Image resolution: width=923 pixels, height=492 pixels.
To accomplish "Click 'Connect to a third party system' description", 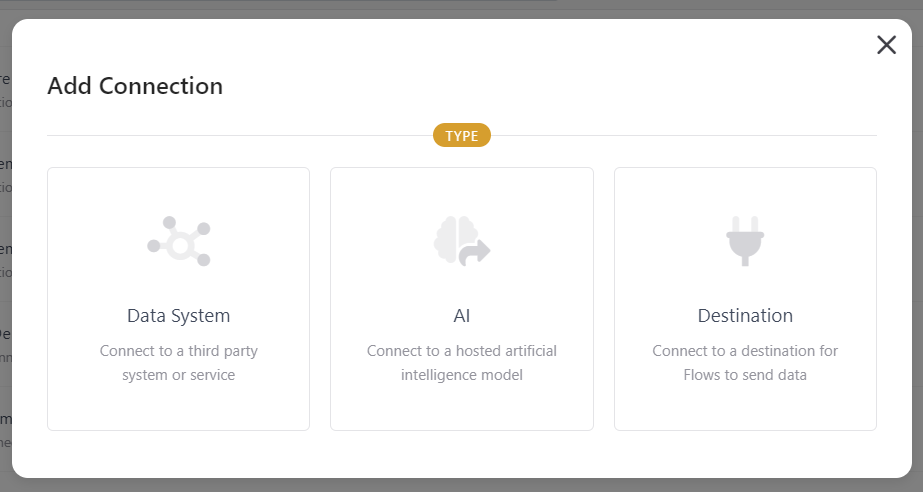I will [x=178, y=363].
